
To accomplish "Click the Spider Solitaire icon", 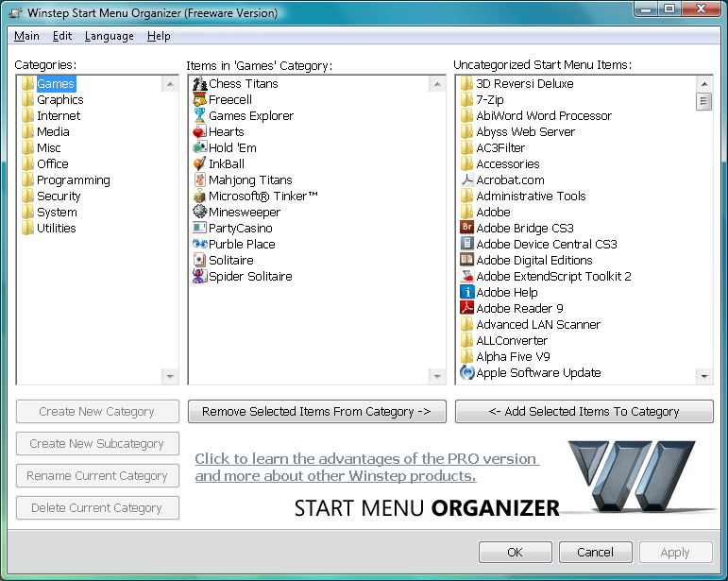I will [x=199, y=277].
